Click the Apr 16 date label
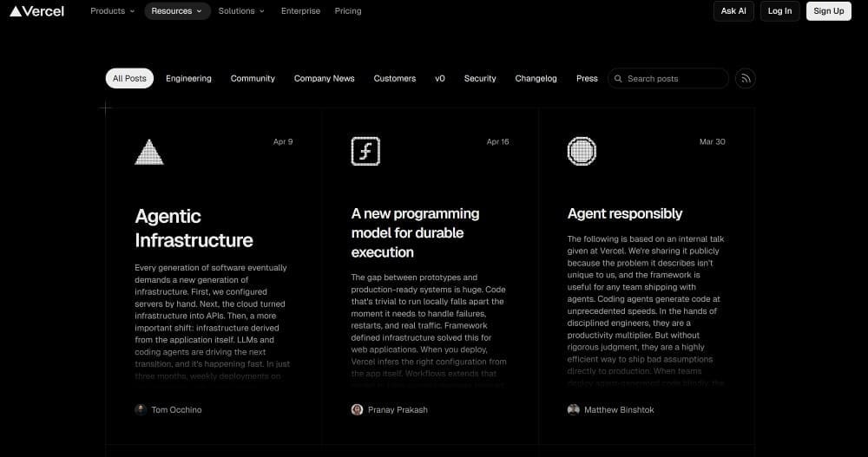The image size is (868, 457). pyautogui.click(x=497, y=141)
